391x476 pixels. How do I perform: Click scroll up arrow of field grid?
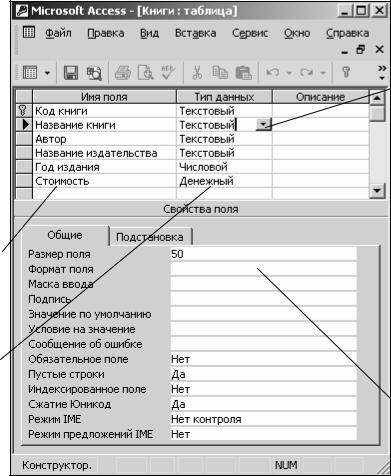tap(377, 97)
